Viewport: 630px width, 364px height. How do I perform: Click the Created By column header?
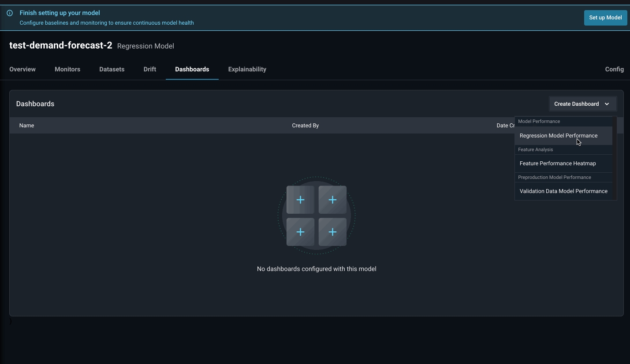(305, 126)
